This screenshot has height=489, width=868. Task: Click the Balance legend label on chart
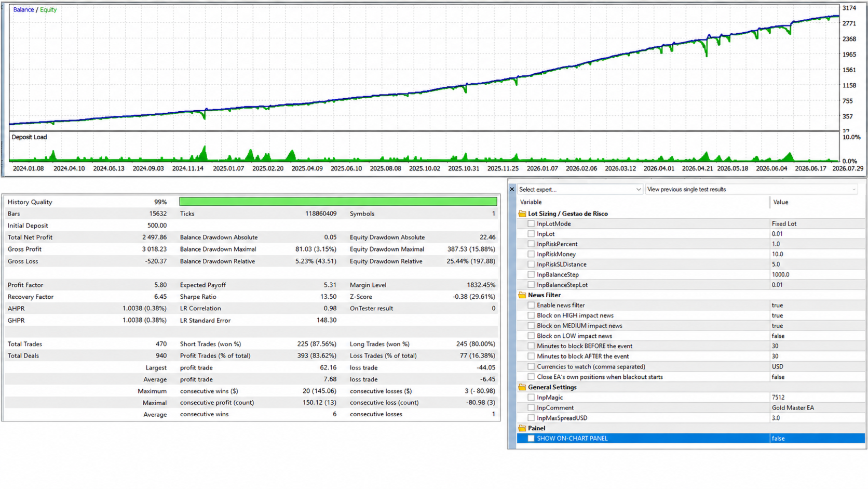click(23, 10)
